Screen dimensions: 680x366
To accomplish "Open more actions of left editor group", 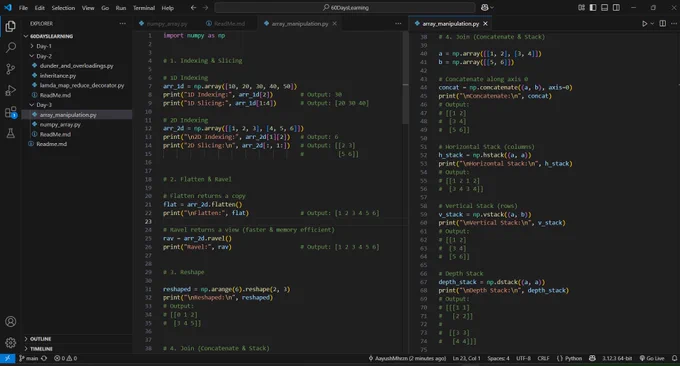I will tap(398, 23).
